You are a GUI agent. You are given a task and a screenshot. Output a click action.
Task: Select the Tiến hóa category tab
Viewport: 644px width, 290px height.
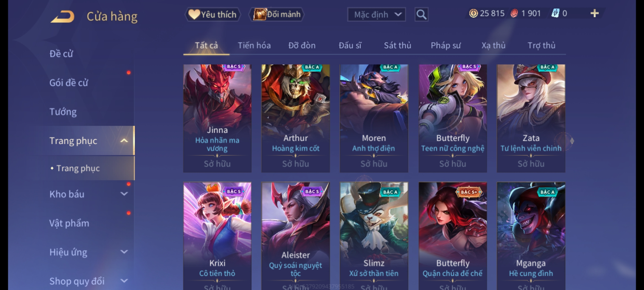(254, 45)
